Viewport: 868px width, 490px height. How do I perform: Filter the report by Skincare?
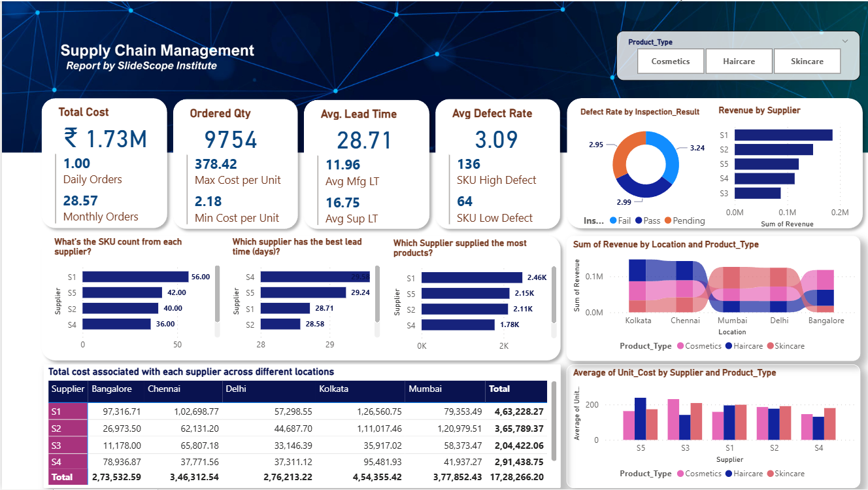pyautogui.click(x=807, y=61)
